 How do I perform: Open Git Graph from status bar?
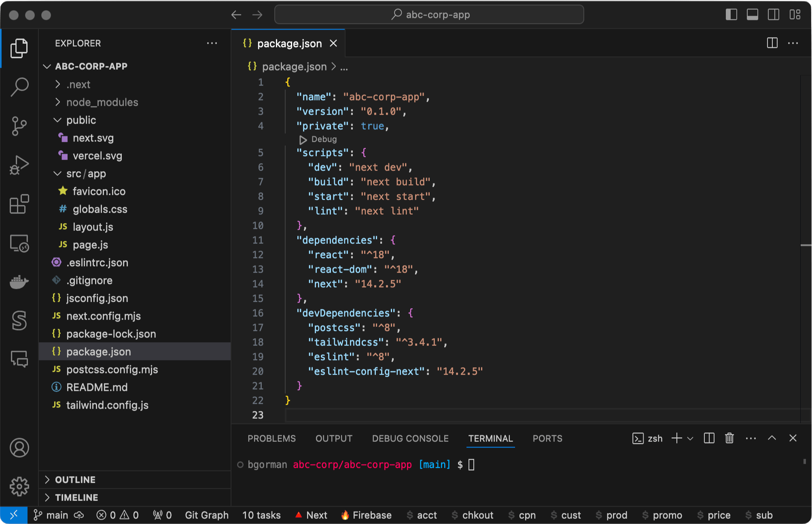[207, 515]
